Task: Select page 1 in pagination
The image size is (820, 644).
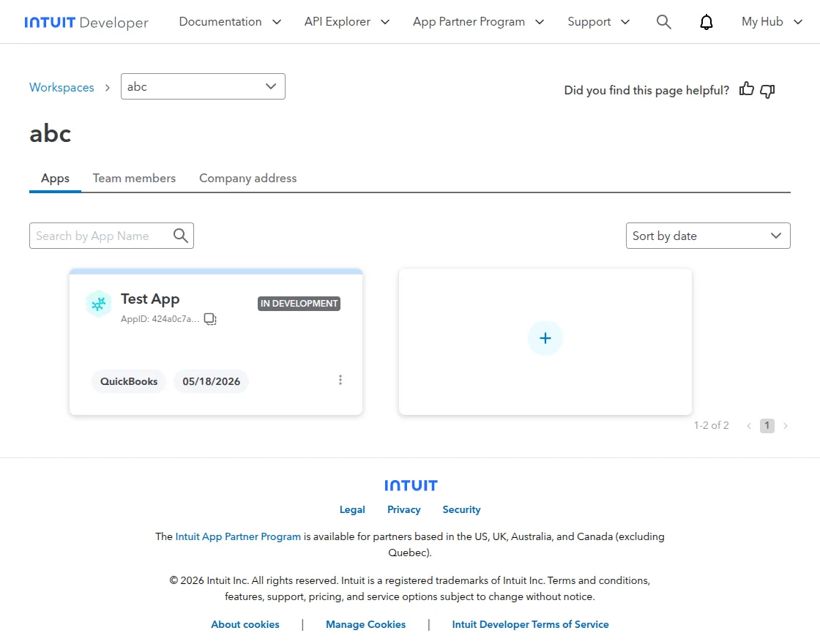Action: [767, 425]
